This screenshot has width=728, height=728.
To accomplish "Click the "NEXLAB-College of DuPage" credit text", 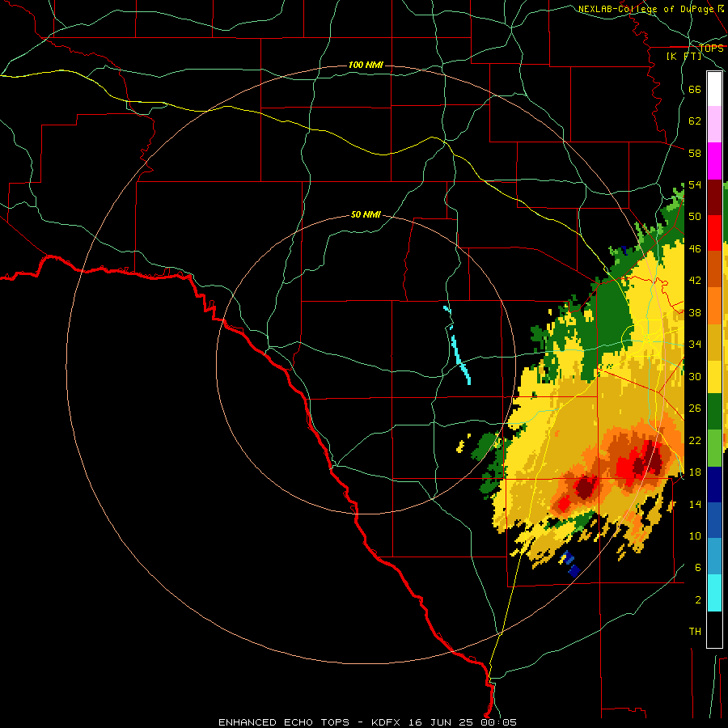I will [647, 9].
